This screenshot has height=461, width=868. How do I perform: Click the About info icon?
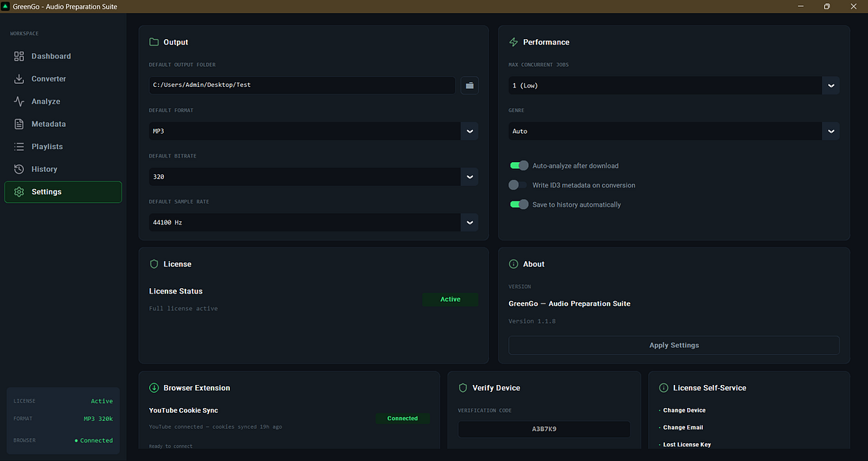point(514,264)
